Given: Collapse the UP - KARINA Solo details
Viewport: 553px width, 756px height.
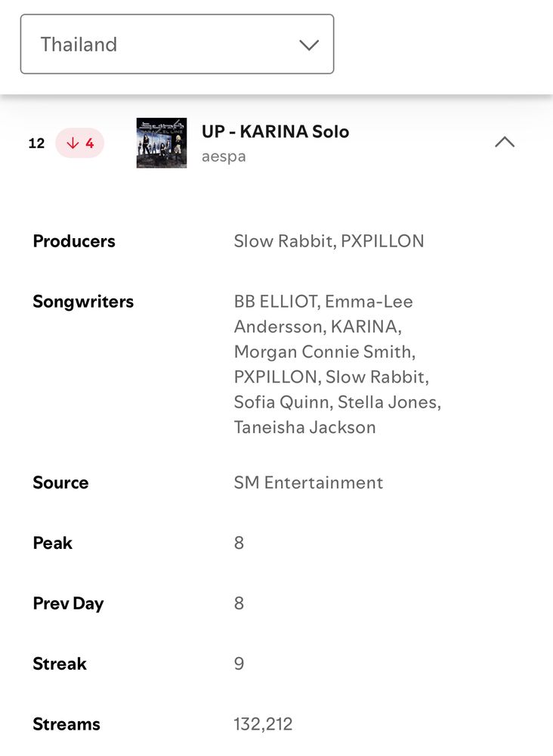Looking at the screenshot, I should click(x=504, y=142).
